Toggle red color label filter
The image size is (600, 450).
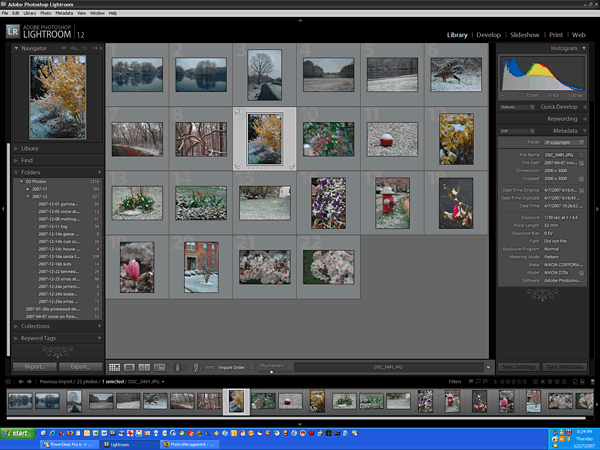point(535,382)
